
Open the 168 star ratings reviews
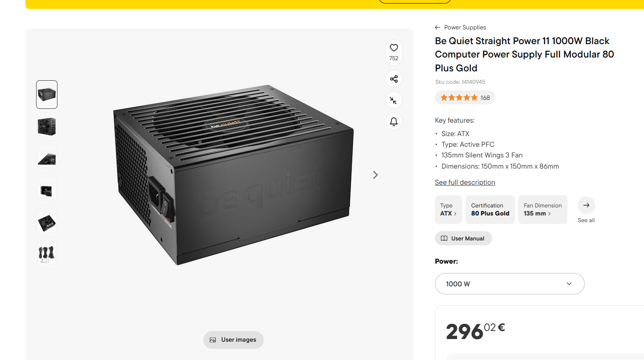pyautogui.click(x=465, y=98)
